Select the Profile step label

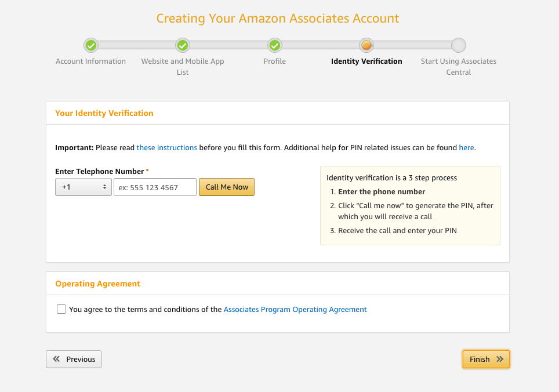[x=275, y=61]
